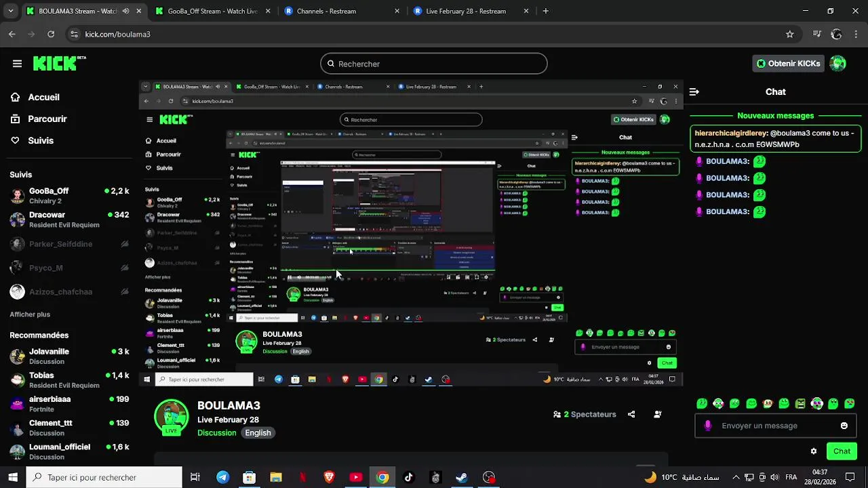Open TikTok from the taskbar
The image size is (868, 488).
coord(409,477)
